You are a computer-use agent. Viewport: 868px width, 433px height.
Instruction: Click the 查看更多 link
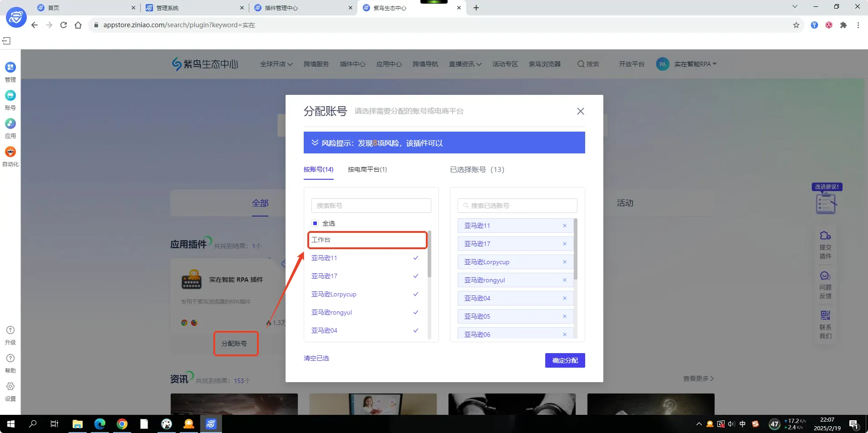tap(698, 379)
